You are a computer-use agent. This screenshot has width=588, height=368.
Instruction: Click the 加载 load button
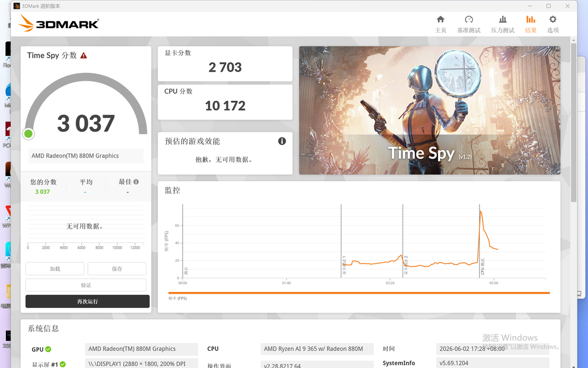(55, 269)
